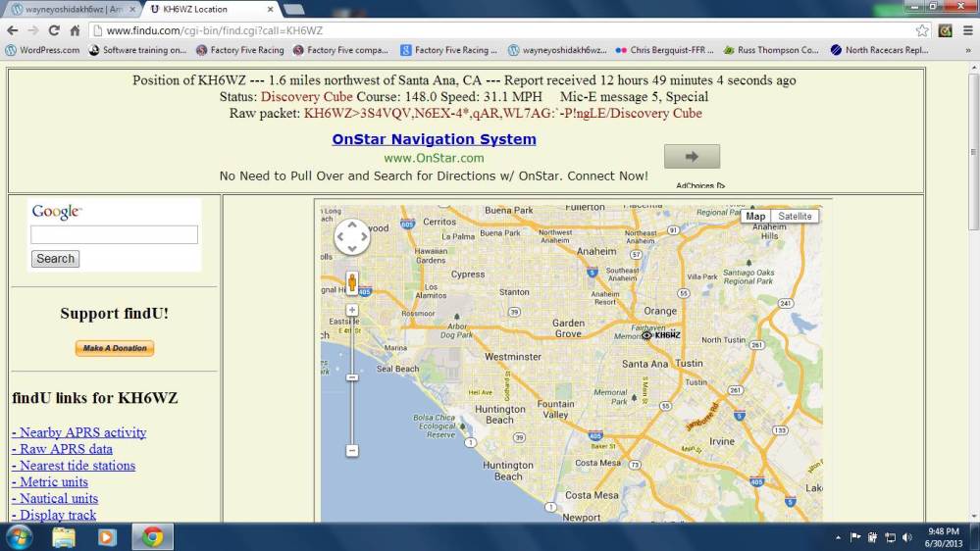Screen dimensions: 980x551
Task: Select the Map view button
Action: 755,216
